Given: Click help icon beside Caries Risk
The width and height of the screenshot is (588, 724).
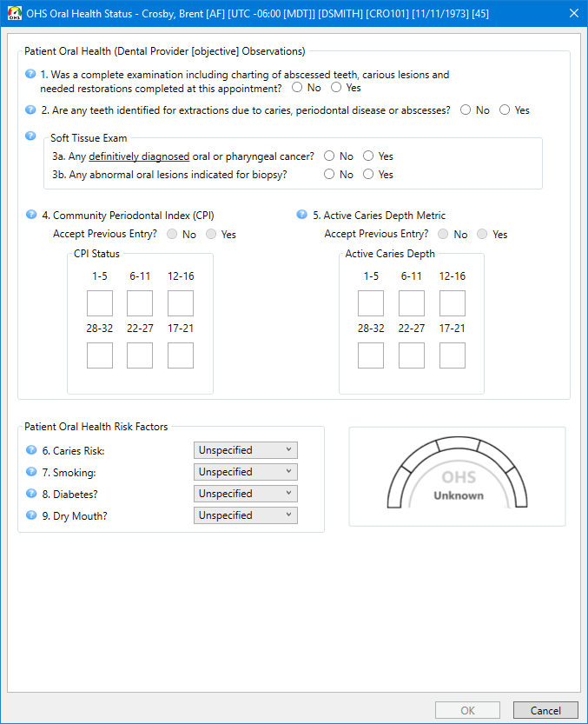Looking at the screenshot, I should [x=31, y=450].
